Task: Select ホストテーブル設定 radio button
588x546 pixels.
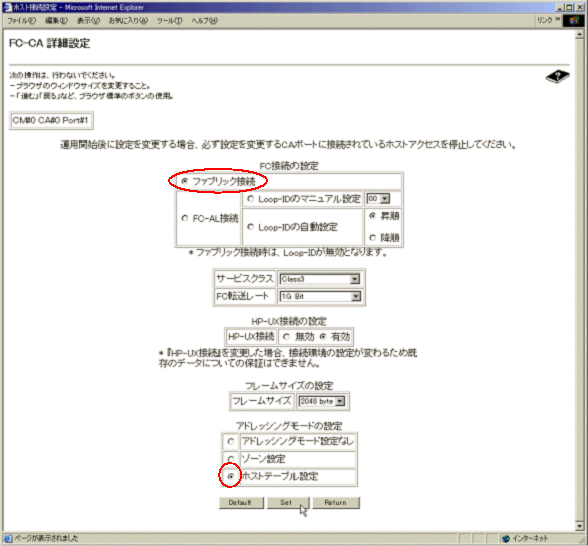Action: tap(231, 476)
